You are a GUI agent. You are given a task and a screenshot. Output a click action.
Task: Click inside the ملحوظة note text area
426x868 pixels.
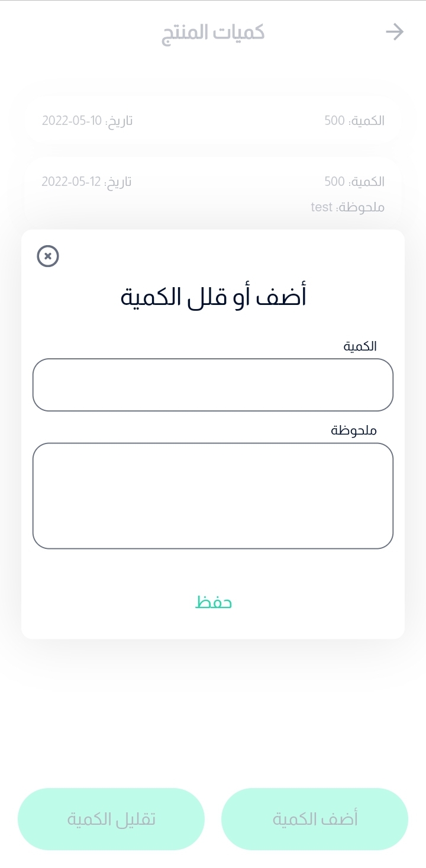click(213, 496)
